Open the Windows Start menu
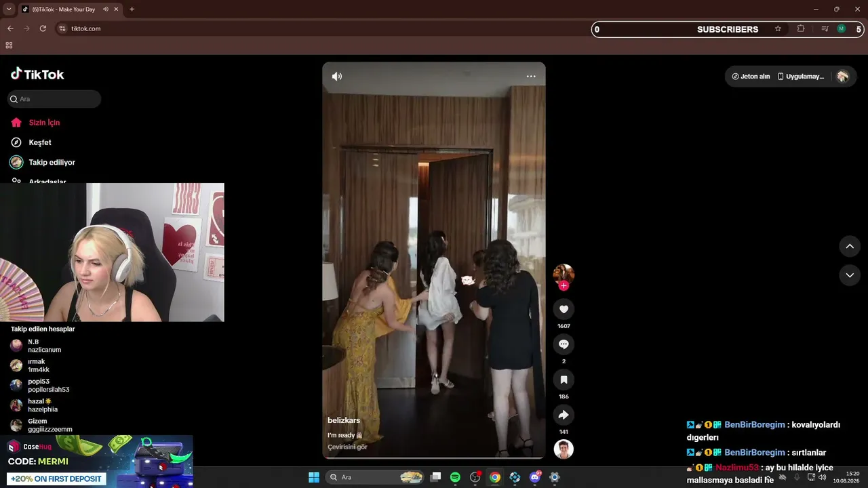This screenshot has height=488, width=868. coord(314,477)
